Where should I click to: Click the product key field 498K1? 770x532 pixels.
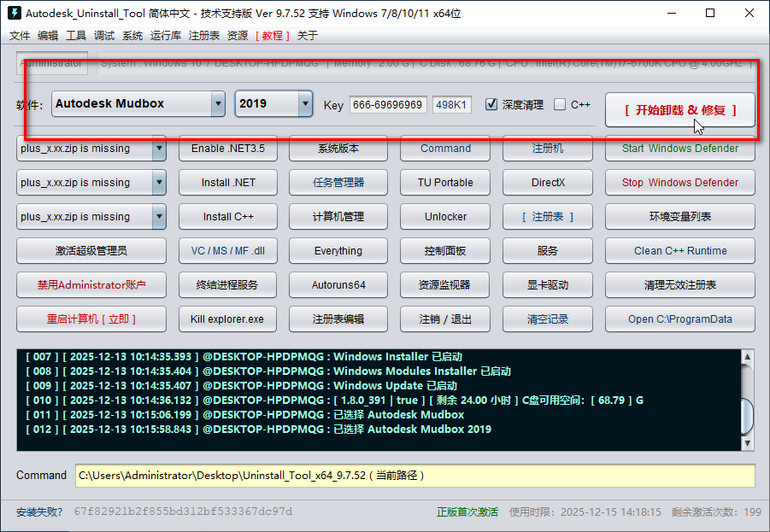(452, 104)
